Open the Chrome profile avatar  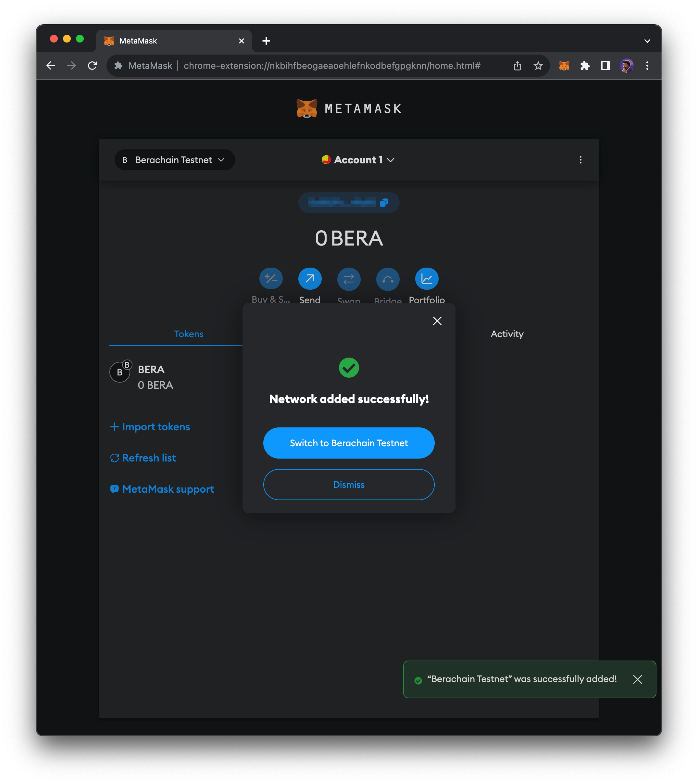(x=626, y=66)
